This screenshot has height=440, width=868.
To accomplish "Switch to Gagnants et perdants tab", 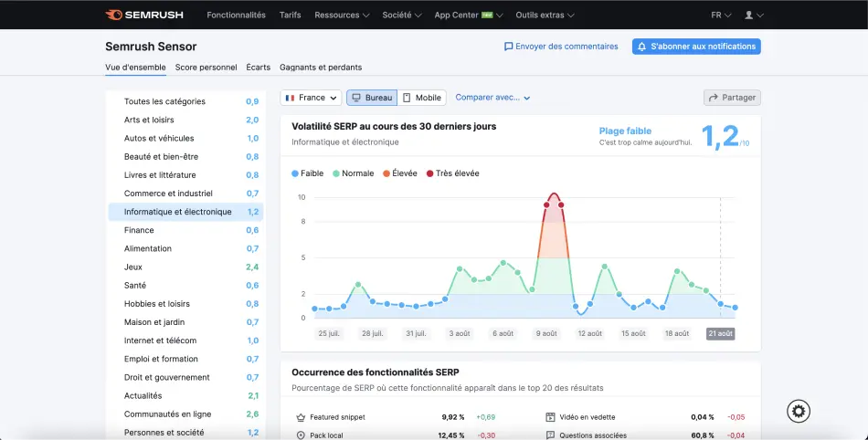I will tap(321, 68).
